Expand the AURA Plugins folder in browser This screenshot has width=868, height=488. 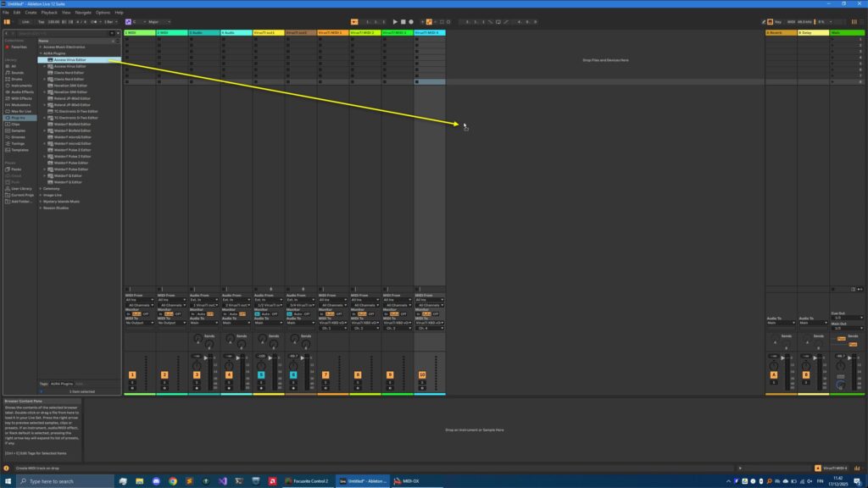pyautogui.click(x=40, y=53)
